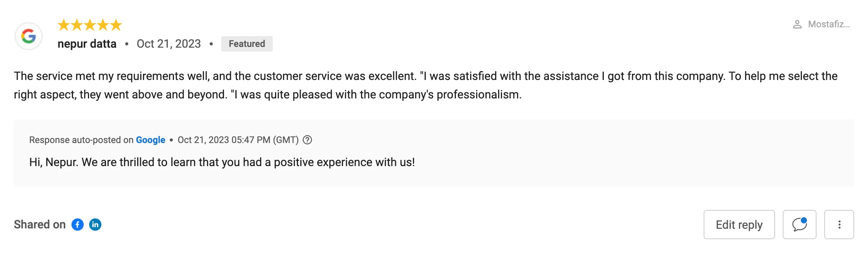Open the three-dot more options menu
The width and height of the screenshot is (868, 253).
(x=839, y=225)
